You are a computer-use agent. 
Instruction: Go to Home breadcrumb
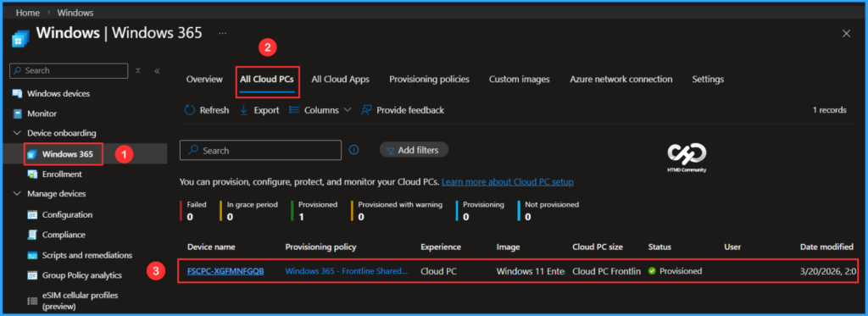28,12
